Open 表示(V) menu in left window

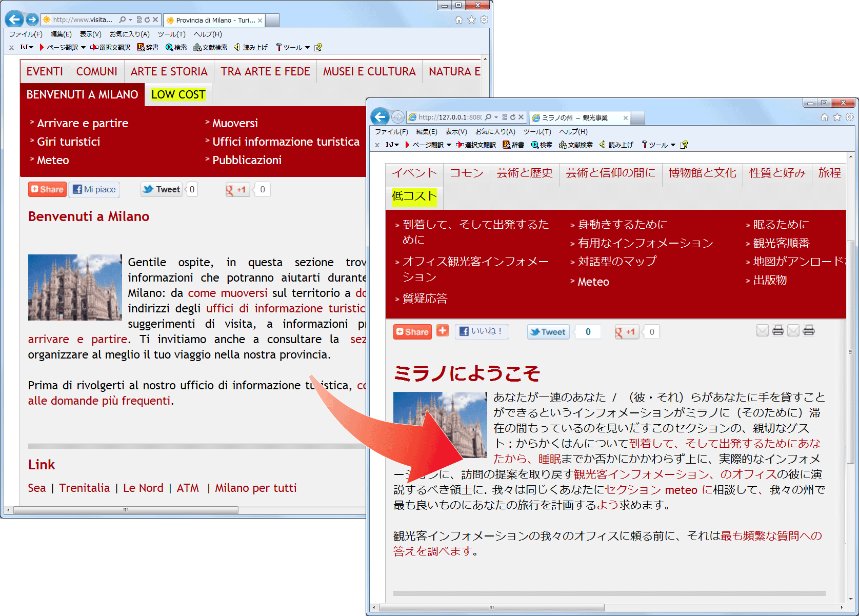pyautogui.click(x=90, y=34)
